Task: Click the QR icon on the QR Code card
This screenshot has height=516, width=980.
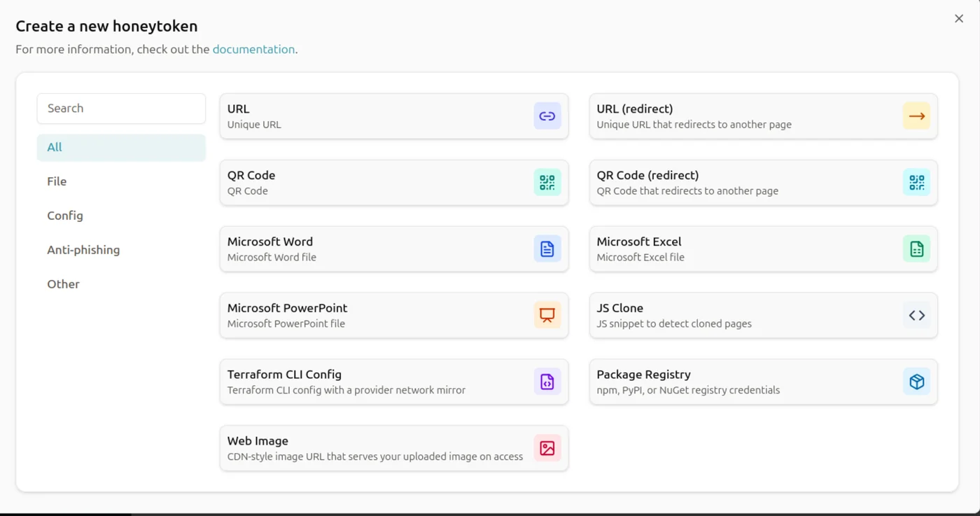Action: [x=547, y=183]
